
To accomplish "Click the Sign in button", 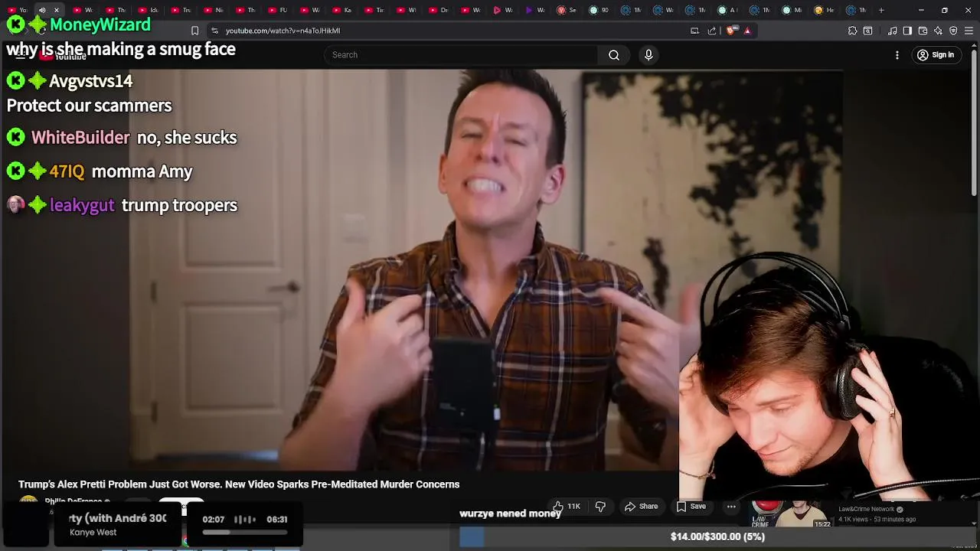I will pyautogui.click(x=936, y=55).
